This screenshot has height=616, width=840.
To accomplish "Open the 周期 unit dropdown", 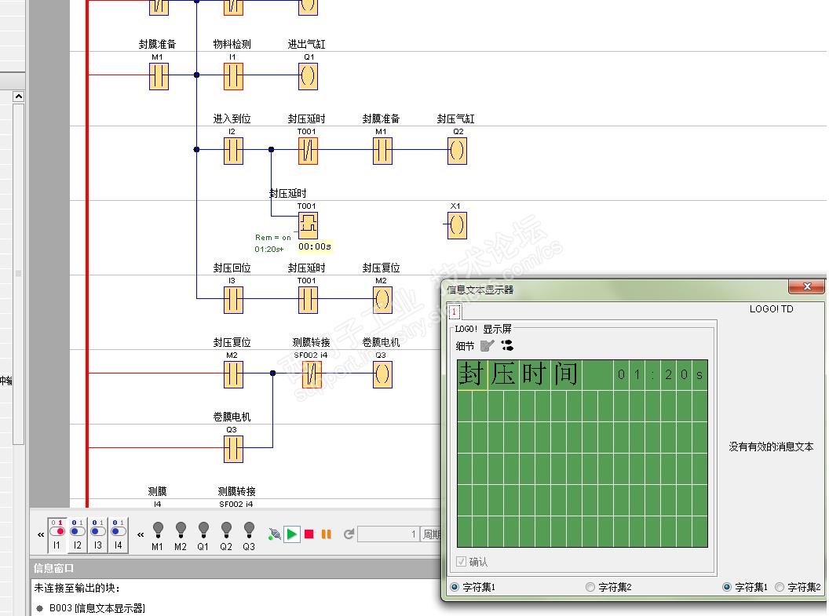I will pos(431,534).
